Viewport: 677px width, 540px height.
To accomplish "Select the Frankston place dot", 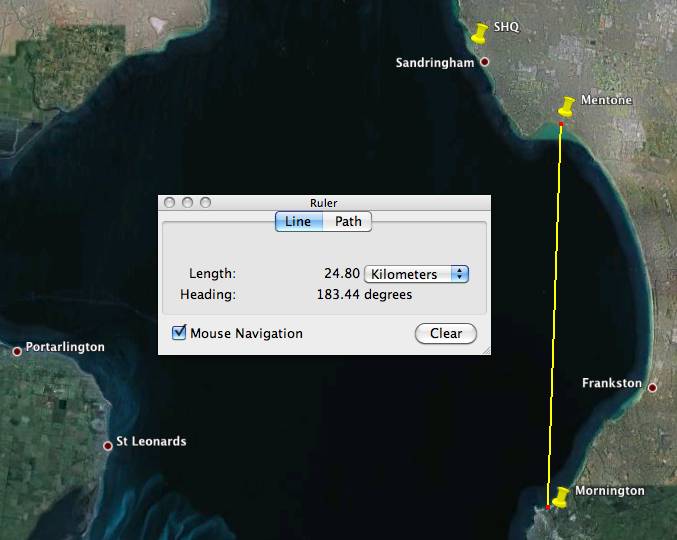I will 652,387.
